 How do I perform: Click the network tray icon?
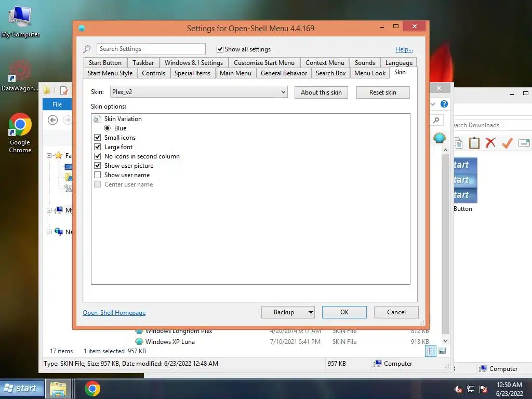(x=471, y=389)
